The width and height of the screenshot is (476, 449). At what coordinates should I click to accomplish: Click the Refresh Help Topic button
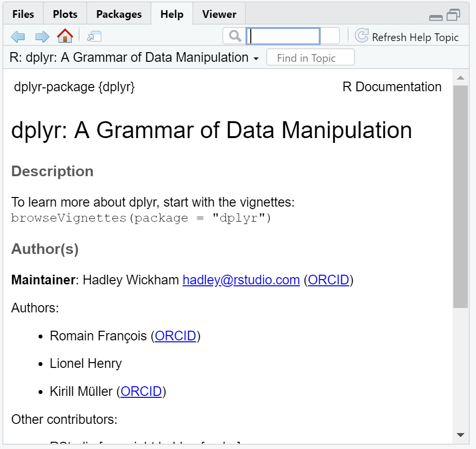(407, 37)
